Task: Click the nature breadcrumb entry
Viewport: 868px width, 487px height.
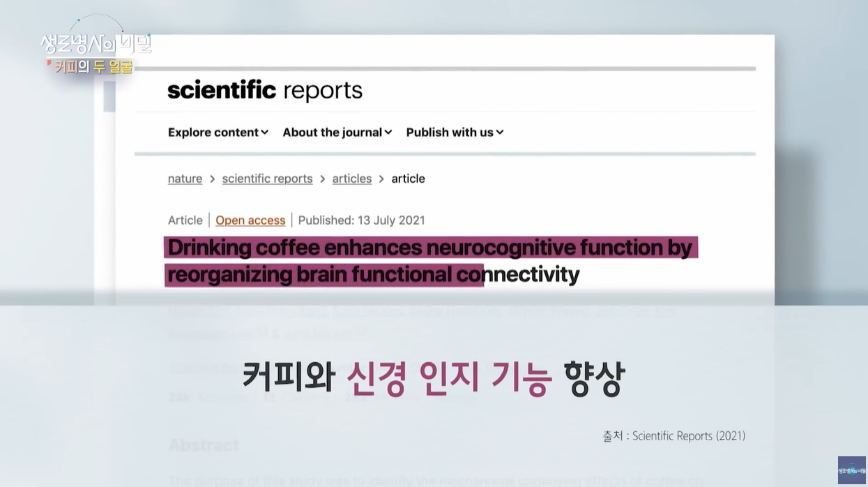Action: tap(184, 179)
